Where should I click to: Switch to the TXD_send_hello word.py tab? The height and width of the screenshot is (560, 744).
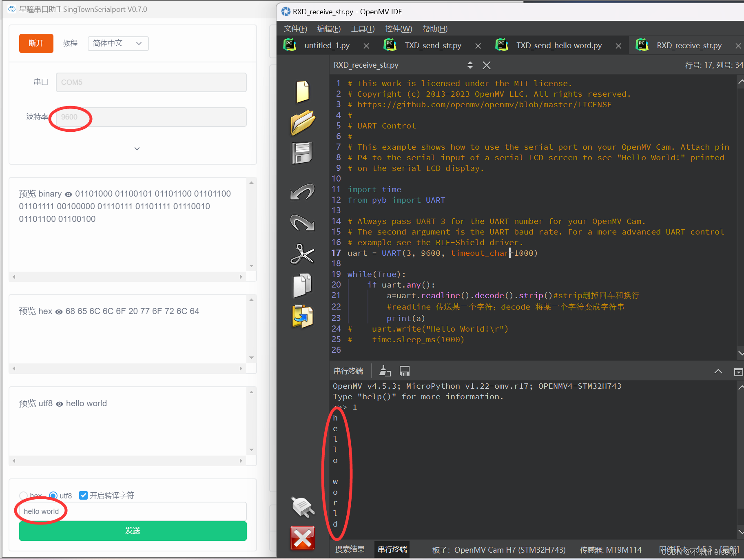point(559,46)
